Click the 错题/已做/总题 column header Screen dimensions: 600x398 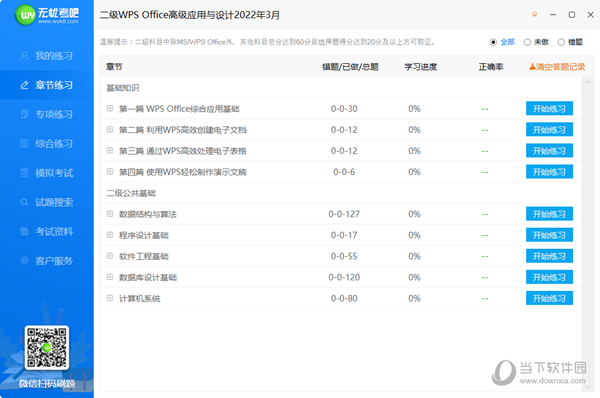coord(350,67)
